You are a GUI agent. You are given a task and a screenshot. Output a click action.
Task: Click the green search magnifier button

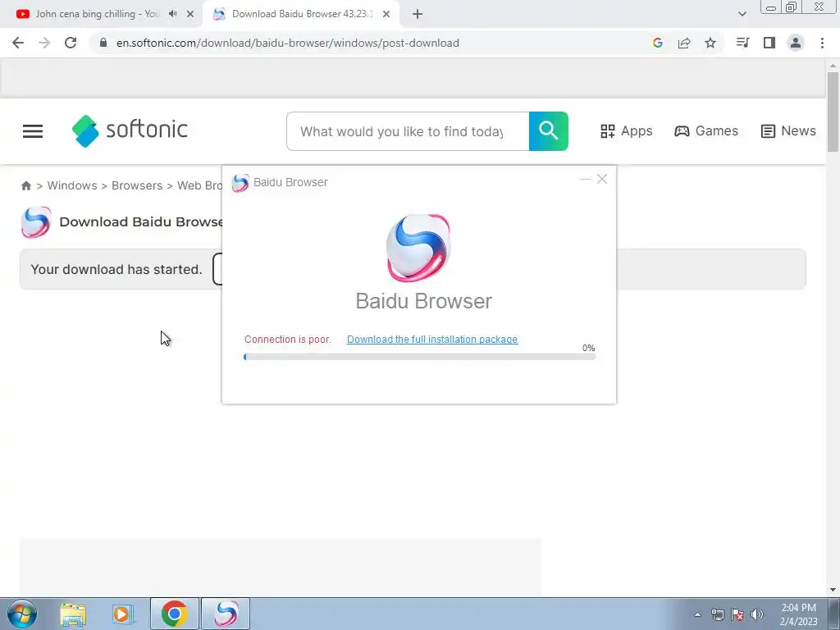(x=549, y=131)
